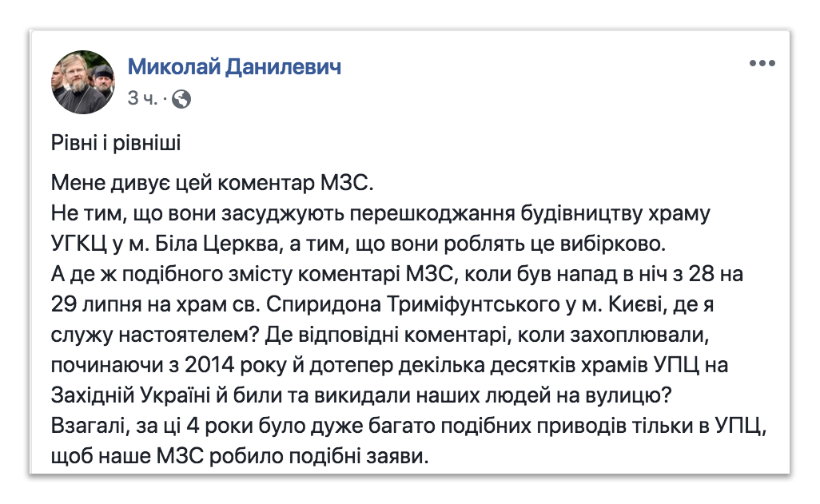Open the three-dot post options menu
The image size is (820, 504).
(x=762, y=63)
